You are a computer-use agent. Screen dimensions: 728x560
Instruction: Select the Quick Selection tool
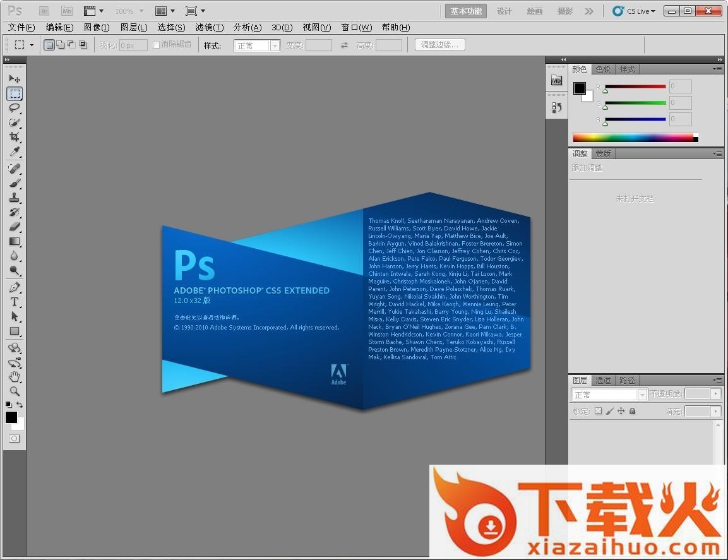15,122
